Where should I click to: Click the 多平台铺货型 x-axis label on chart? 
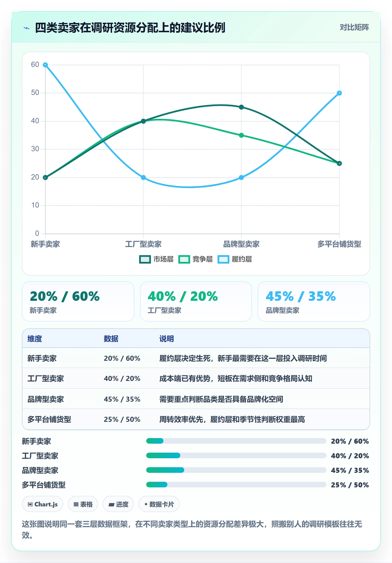[339, 244]
